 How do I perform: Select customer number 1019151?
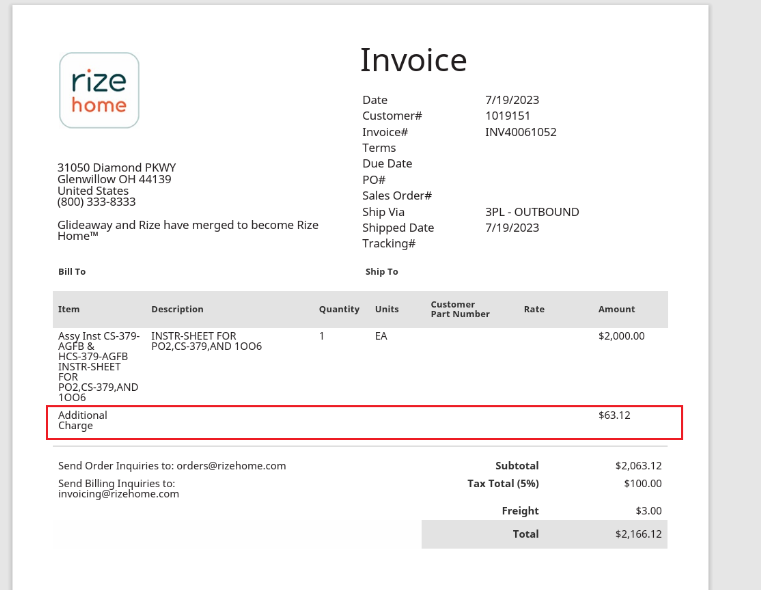(506, 116)
